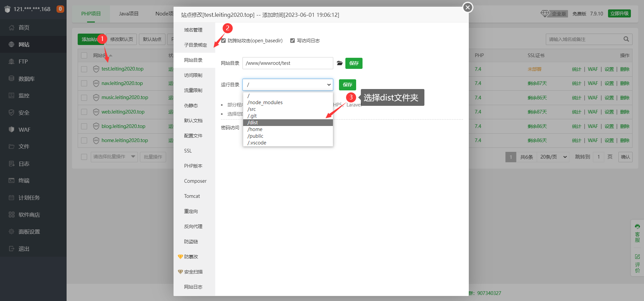Check the box for test.leiting2020.top row
This screenshot has width=644, height=301.
click(x=84, y=69)
